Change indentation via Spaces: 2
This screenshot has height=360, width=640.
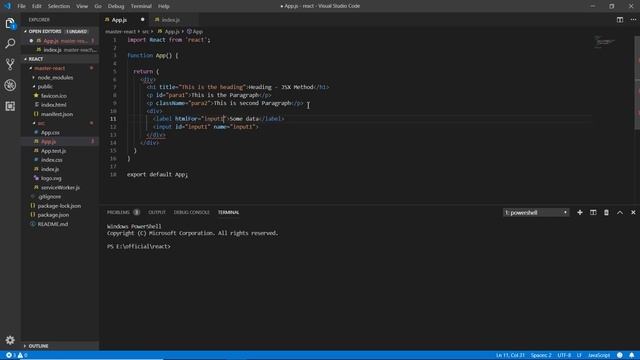click(x=541, y=355)
